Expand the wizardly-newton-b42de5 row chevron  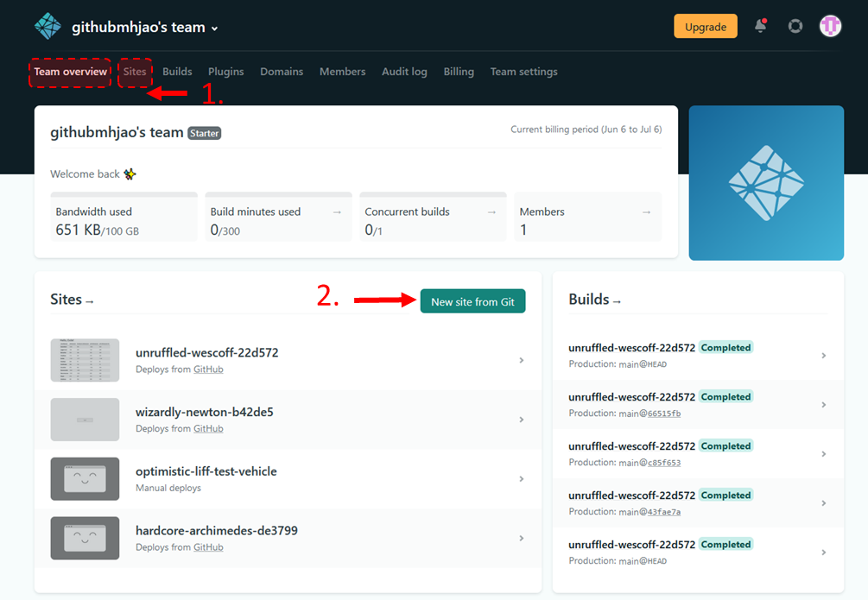coord(522,420)
